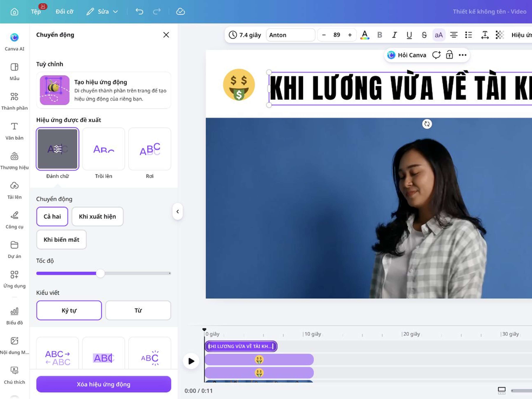The height and width of the screenshot is (399, 532).
Task: Select Từ word writing style
Action: tap(138, 310)
